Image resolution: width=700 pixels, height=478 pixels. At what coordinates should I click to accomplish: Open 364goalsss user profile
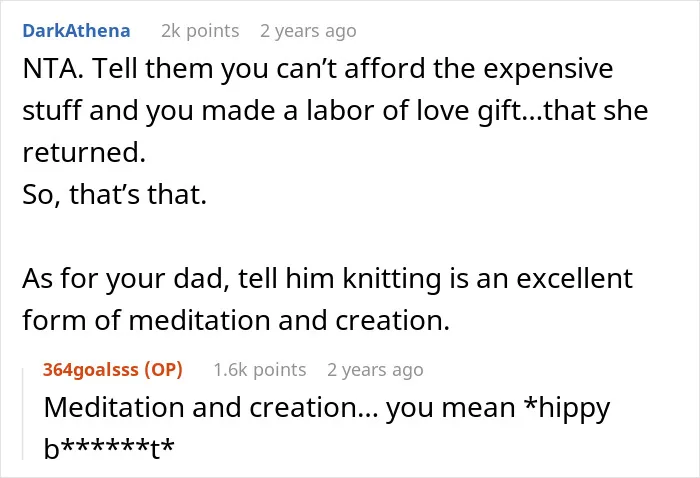click(91, 370)
